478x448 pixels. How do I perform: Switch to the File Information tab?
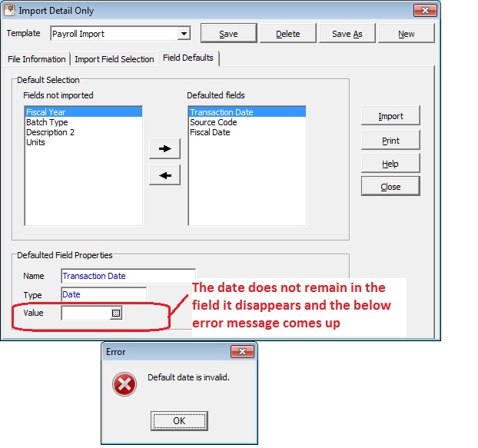[x=37, y=59]
